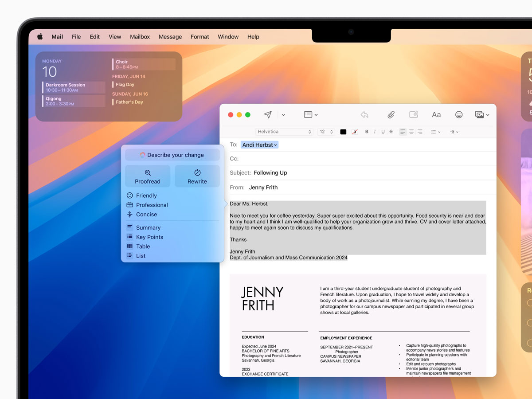Screen dimensions: 532x399
Task: Open the emoji picker smiley icon
Action: coord(459,115)
